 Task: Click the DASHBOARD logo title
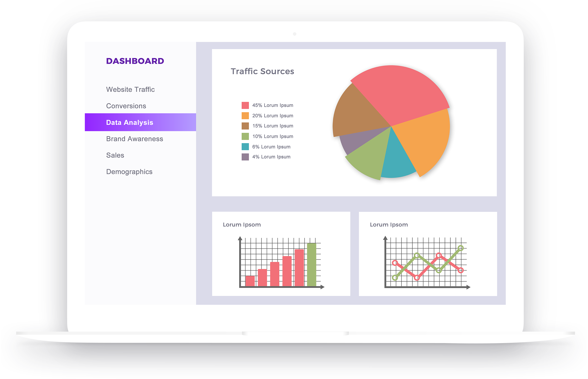pyautogui.click(x=135, y=61)
